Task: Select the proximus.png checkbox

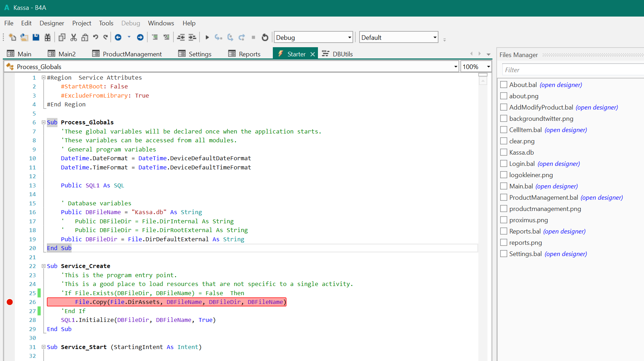Action: tap(504, 220)
